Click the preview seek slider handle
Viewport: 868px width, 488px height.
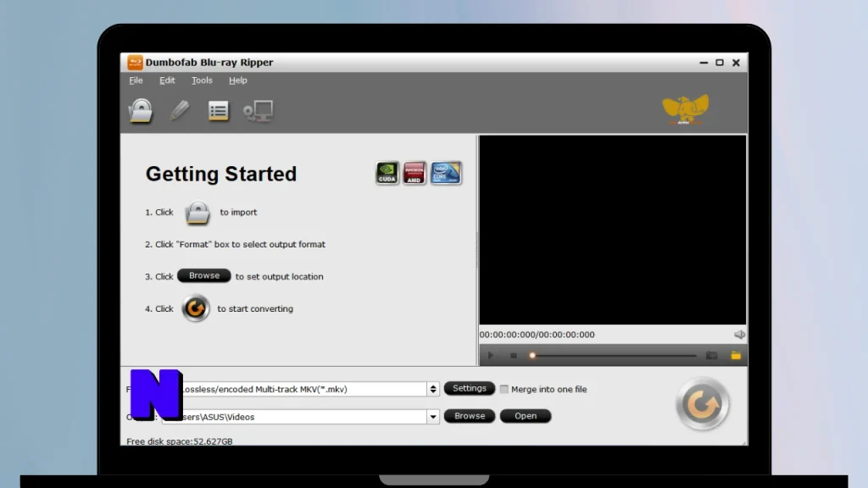[532, 356]
